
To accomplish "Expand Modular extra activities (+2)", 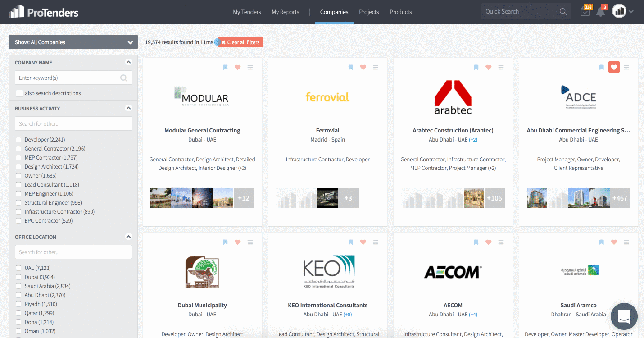I will [x=242, y=168].
